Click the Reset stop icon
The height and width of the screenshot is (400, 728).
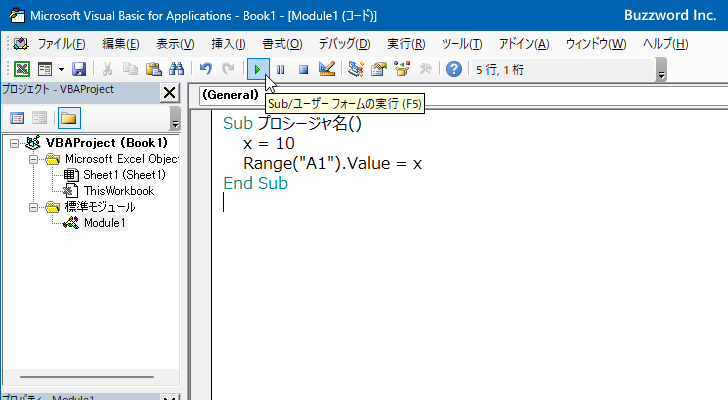point(304,69)
